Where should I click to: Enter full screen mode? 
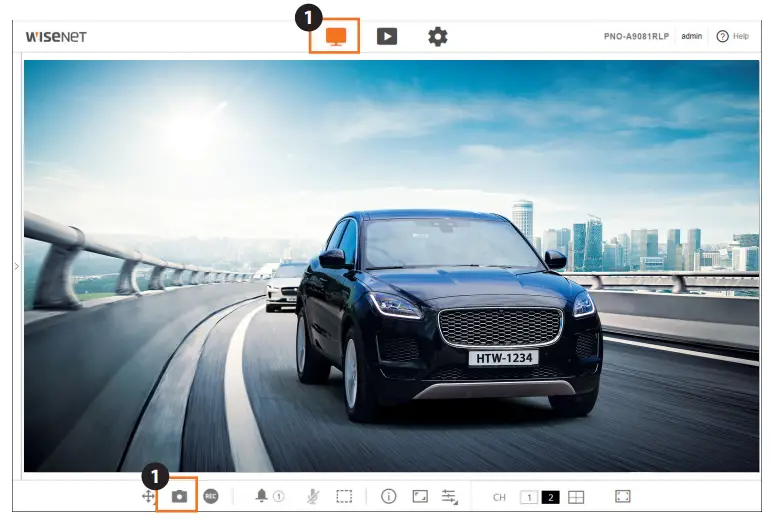pos(623,496)
